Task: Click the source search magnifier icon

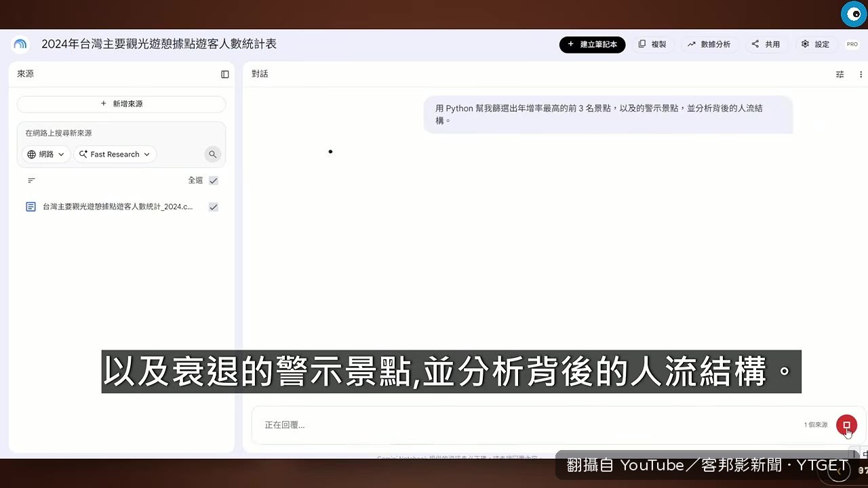Action: [x=212, y=155]
